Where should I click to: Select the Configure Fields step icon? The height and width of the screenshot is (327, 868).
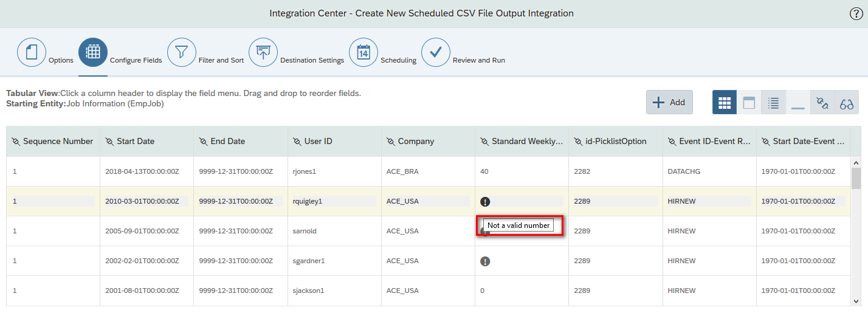click(93, 52)
